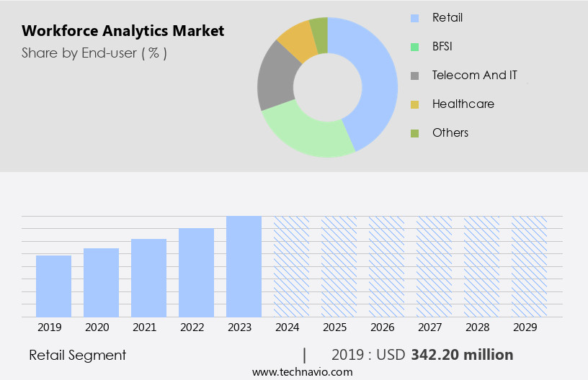Click the blue Retail donut slice
This screenshot has width=588, height=380.
(x=375, y=79)
